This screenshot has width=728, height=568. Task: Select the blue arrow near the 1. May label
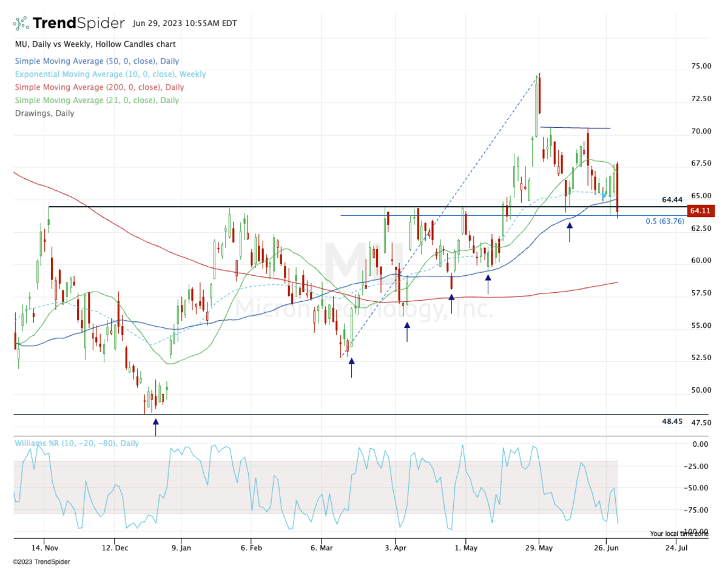[x=451, y=297]
